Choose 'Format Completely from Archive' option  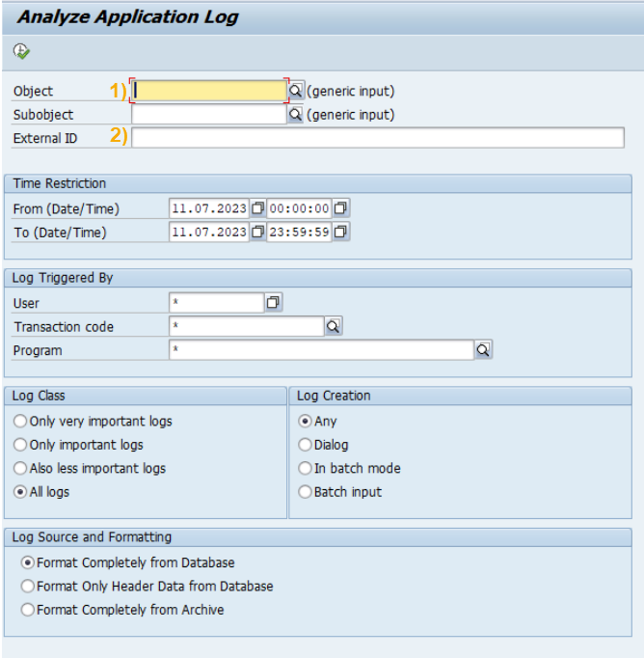pyautogui.click(x=28, y=610)
